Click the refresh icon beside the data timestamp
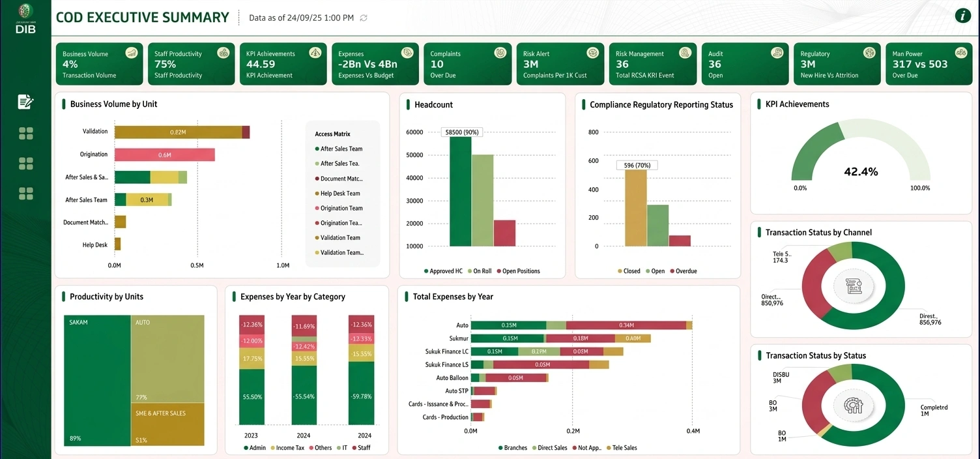 click(364, 18)
